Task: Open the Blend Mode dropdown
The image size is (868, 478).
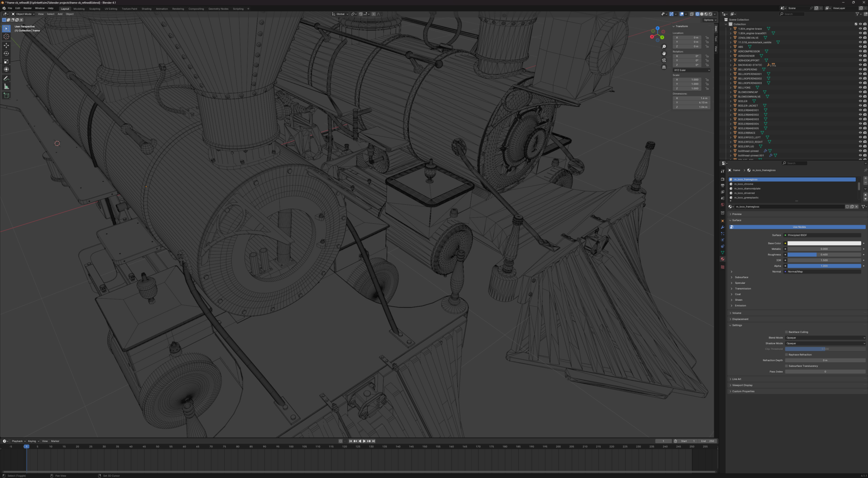Action: [x=826, y=338]
